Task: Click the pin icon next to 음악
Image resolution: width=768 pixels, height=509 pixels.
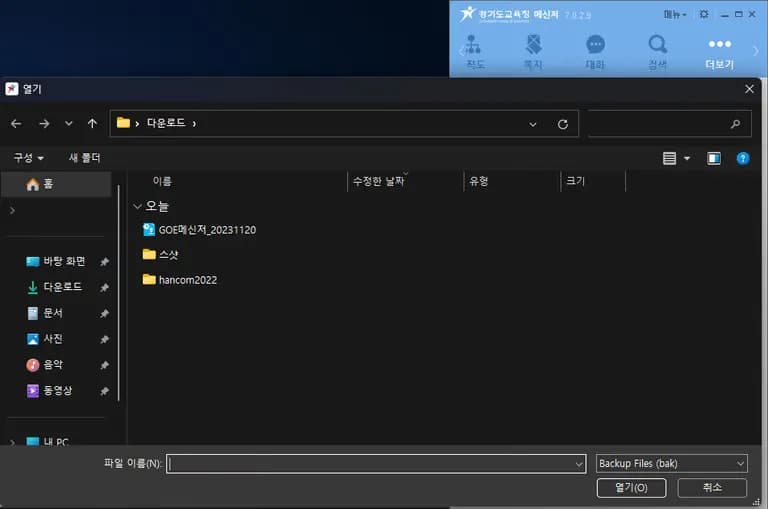Action: coord(104,365)
